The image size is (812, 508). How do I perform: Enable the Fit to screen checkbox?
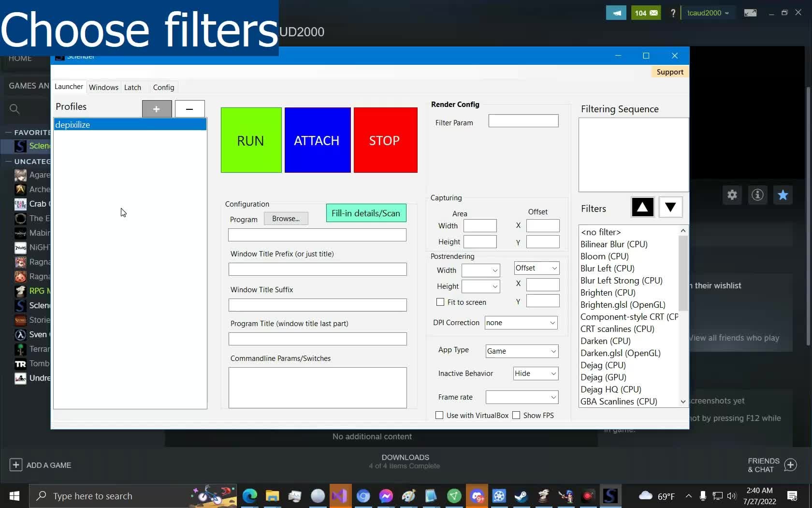440,302
